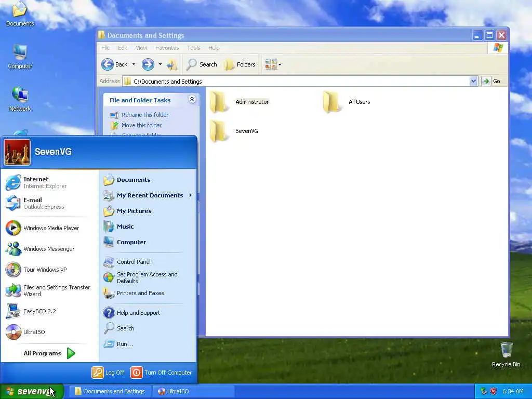532x399 pixels.
Task: Collapse File and Folder Tasks panel
Action: tap(192, 99)
